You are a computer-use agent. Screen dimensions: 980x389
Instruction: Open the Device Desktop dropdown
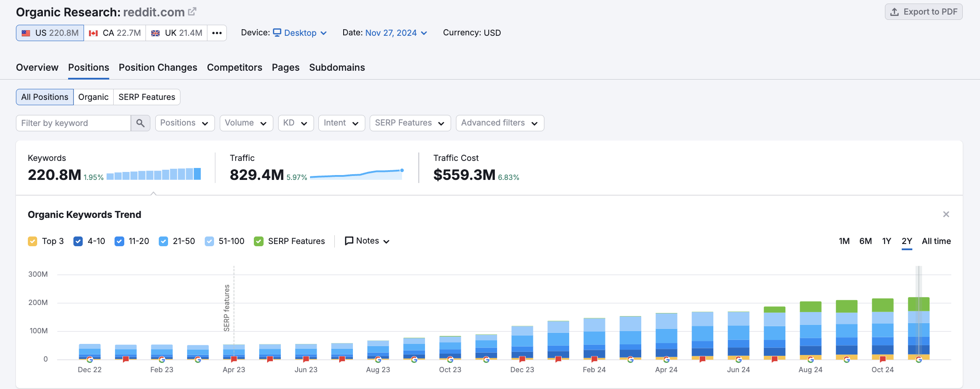click(300, 33)
